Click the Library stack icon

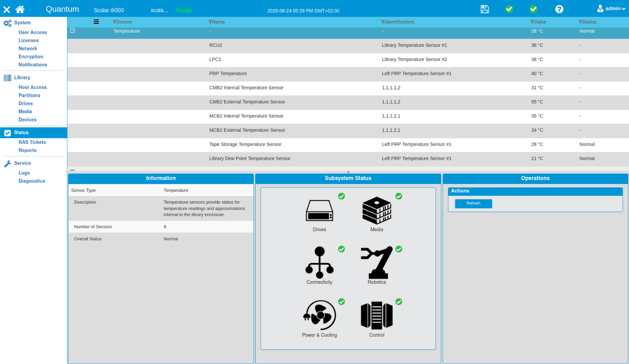pyautogui.click(x=7, y=78)
